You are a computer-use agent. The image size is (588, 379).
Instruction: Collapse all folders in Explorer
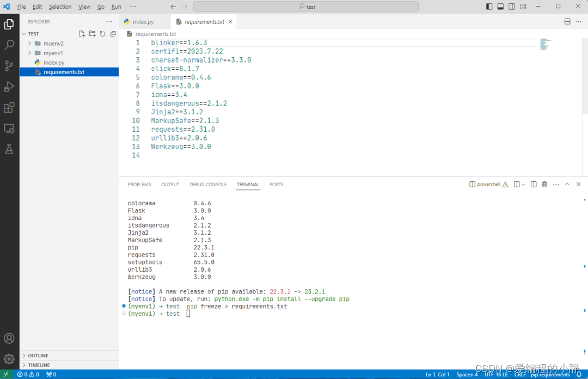click(113, 34)
